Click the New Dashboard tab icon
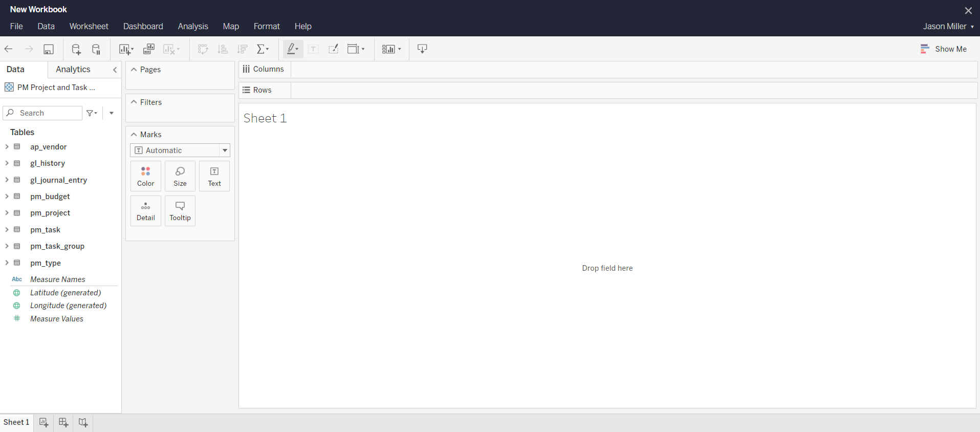Viewport: 980px width, 432px height. [63, 422]
